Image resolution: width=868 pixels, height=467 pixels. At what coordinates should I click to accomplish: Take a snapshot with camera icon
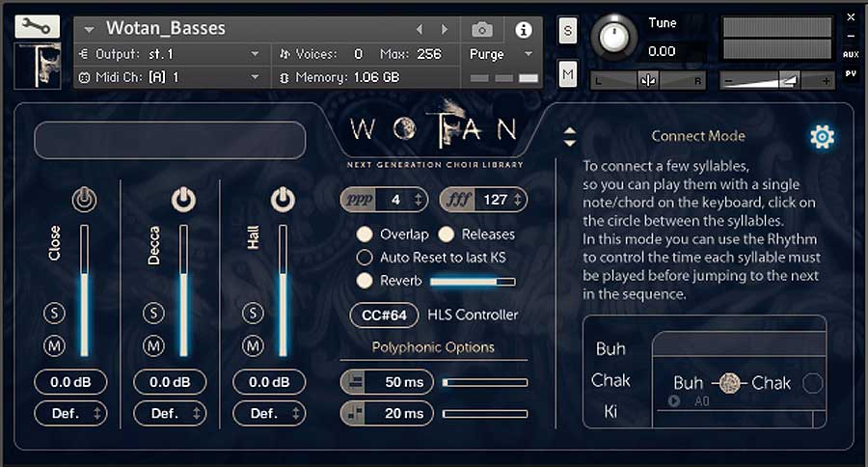[x=482, y=29]
